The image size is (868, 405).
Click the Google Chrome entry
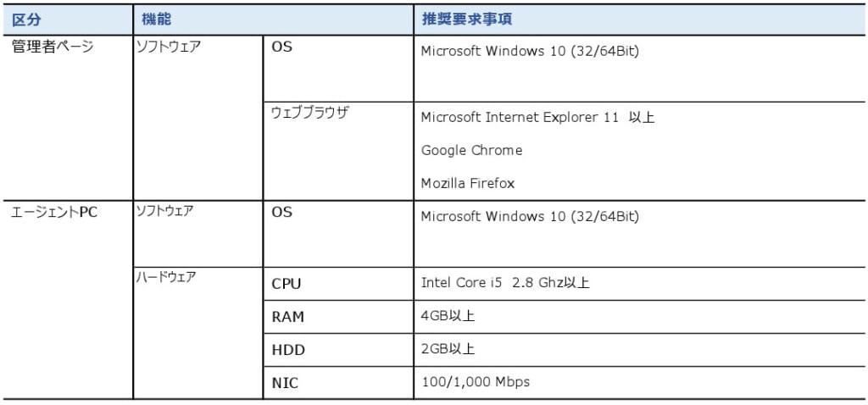(x=471, y=151)
